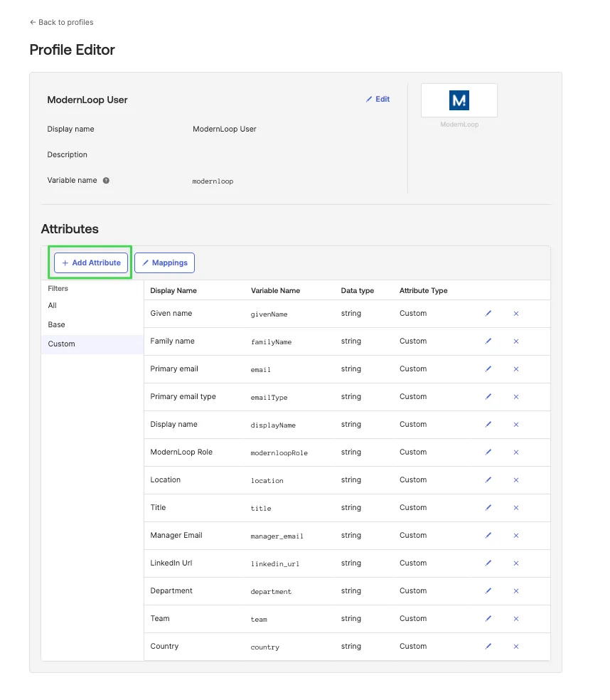This screenshot has width=610, height=700.
Task: Click the Add Attribute button
Action: click(x=91, y=262)
